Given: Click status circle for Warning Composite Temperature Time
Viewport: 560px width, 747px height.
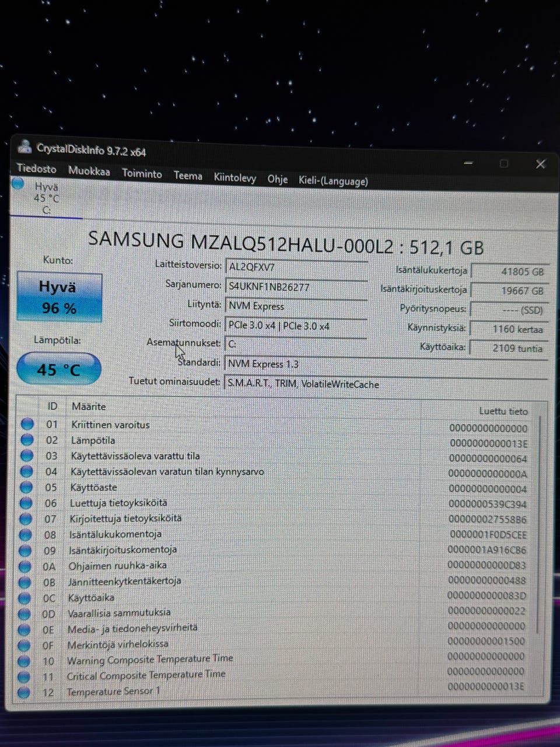Looking at the screenshot, I should pyautogui.click(x=24, y=661).
